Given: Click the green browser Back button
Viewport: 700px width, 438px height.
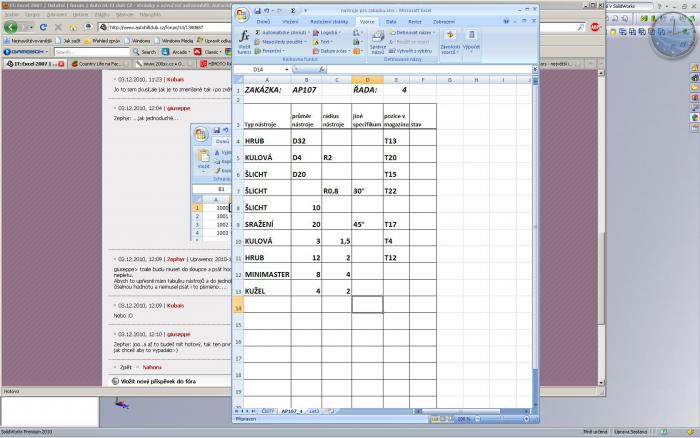Looking at the screenshot, I should tap(10, 29).
